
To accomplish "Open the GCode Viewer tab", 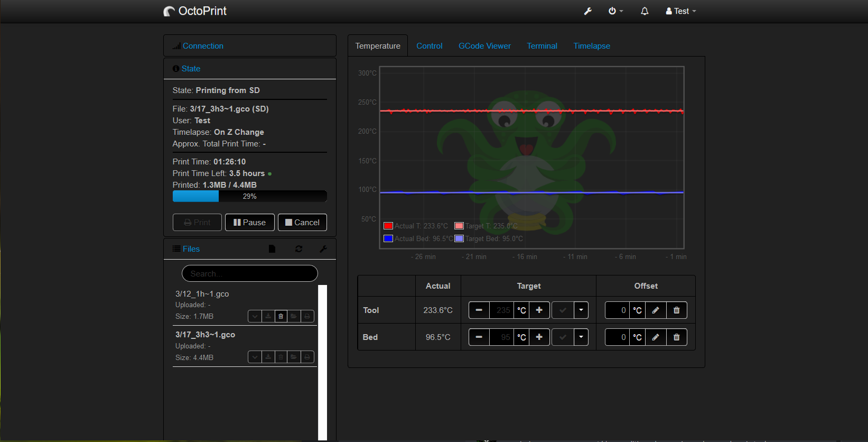I will click(x=484, y=46).
